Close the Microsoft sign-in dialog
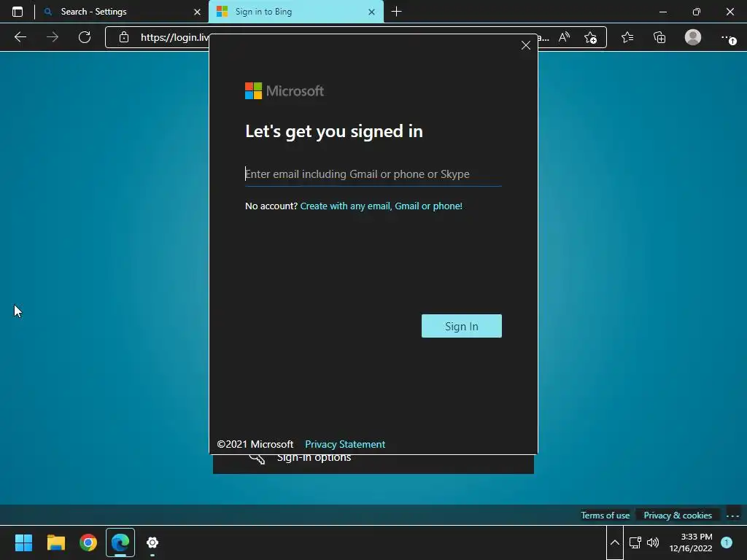This screenshot has height=560, width=747. click(525, 45)
